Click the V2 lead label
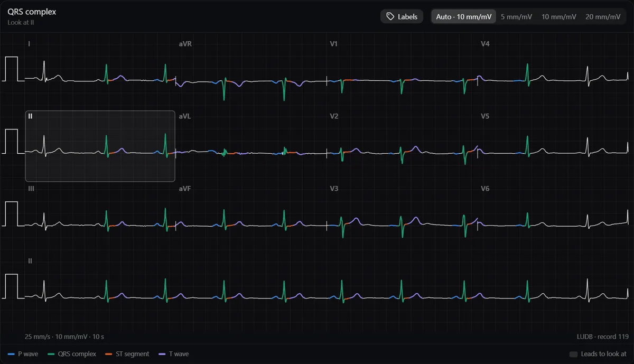 pos(334,116)
